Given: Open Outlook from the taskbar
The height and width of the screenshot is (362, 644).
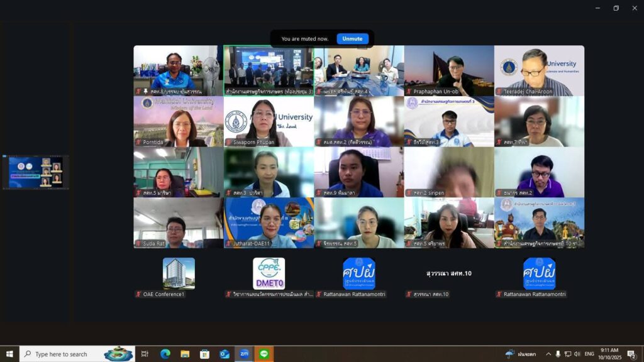Looking at the screenshot, I should coord(225,354).
